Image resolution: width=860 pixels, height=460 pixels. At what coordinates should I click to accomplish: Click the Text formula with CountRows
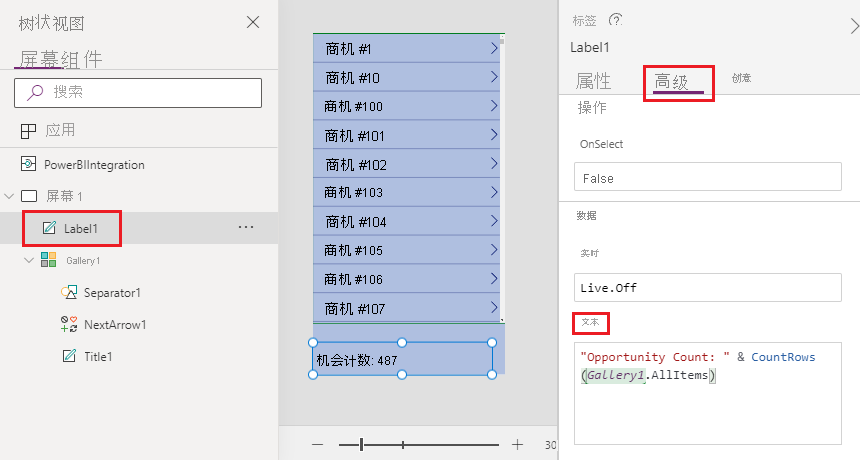pos(708,393)
